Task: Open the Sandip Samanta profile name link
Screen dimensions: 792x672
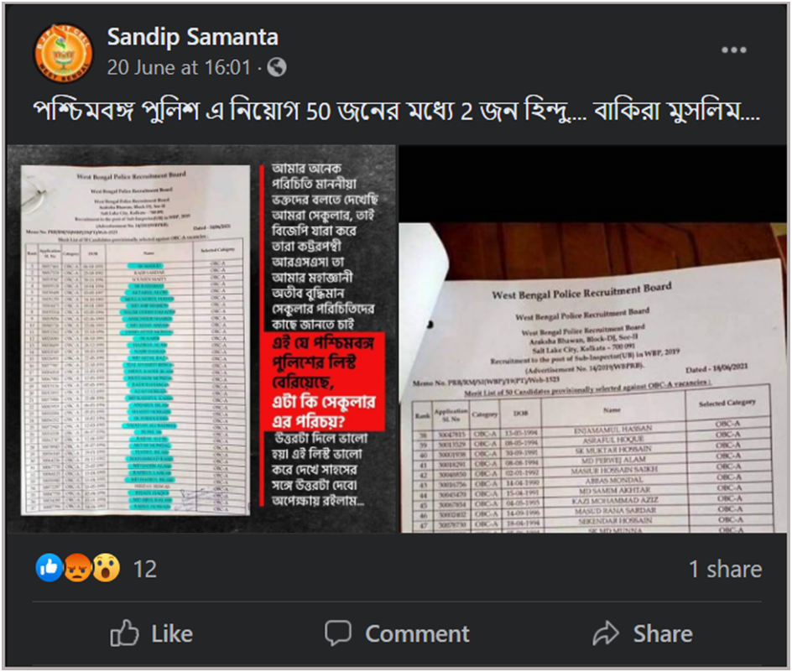Action: tap(192, 37)
